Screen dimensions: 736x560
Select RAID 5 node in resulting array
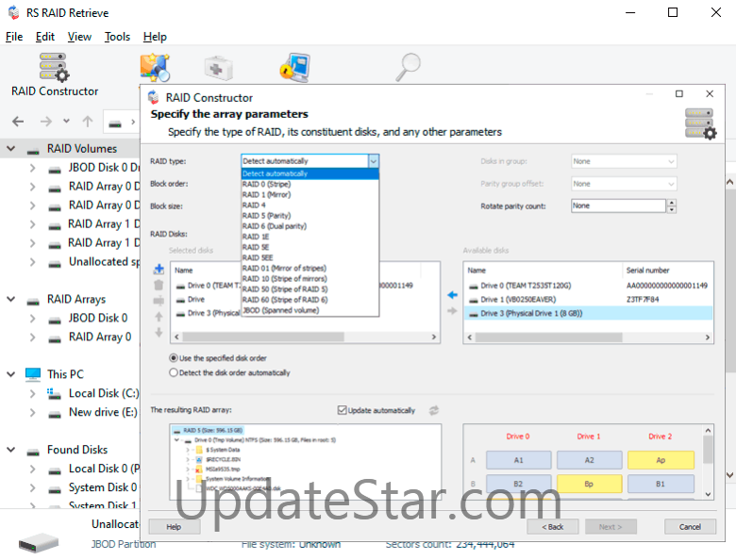click(208, 430)
